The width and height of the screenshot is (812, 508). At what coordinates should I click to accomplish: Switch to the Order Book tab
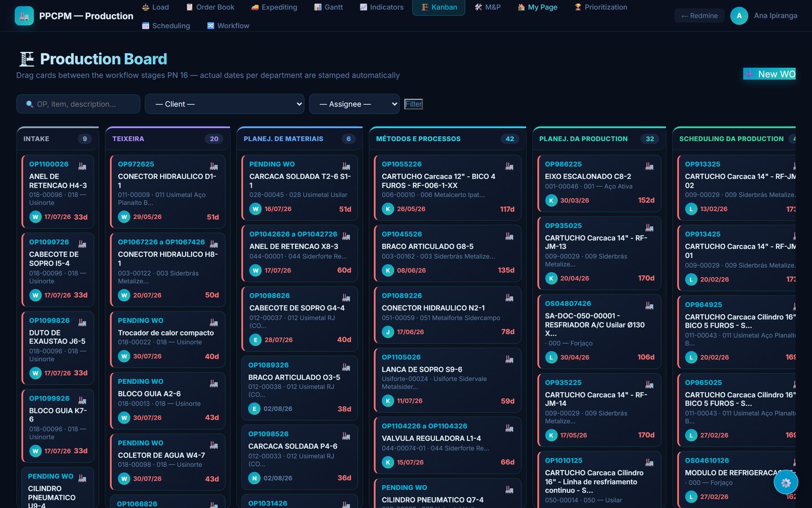[209, 7]
